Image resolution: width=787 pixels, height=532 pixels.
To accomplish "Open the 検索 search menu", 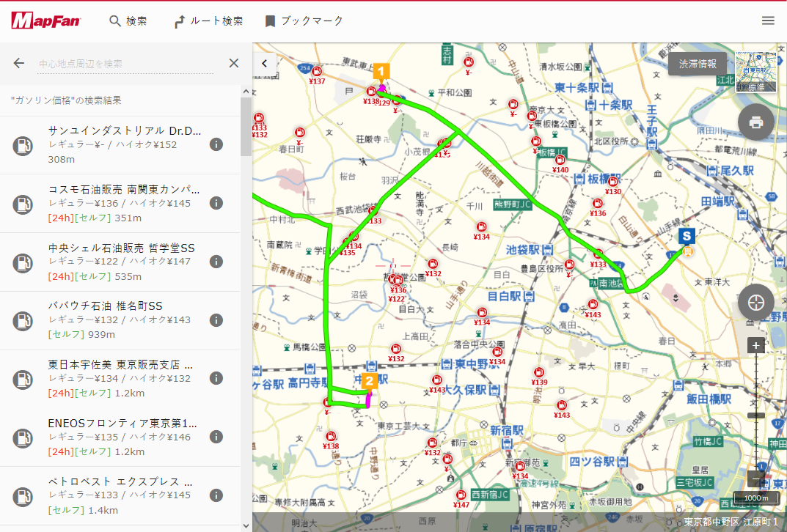I will point(128,21).
